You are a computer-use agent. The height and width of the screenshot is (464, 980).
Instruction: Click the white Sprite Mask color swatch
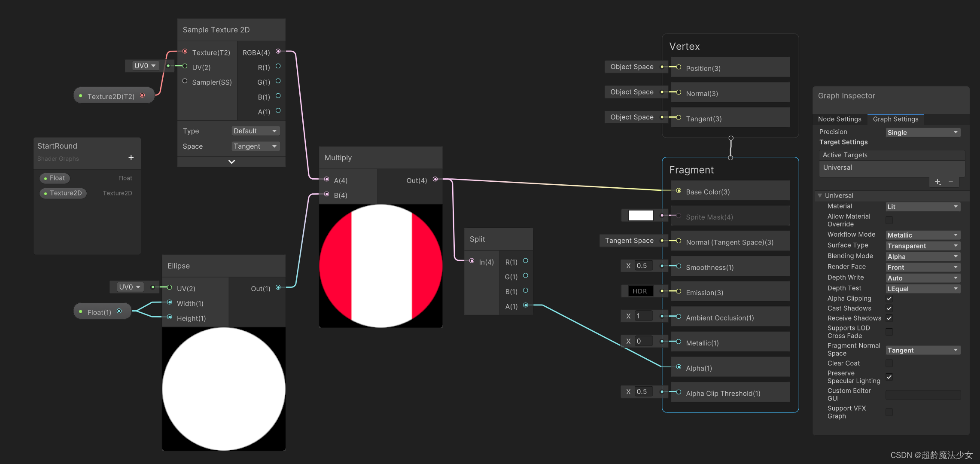tap(640, 215)
